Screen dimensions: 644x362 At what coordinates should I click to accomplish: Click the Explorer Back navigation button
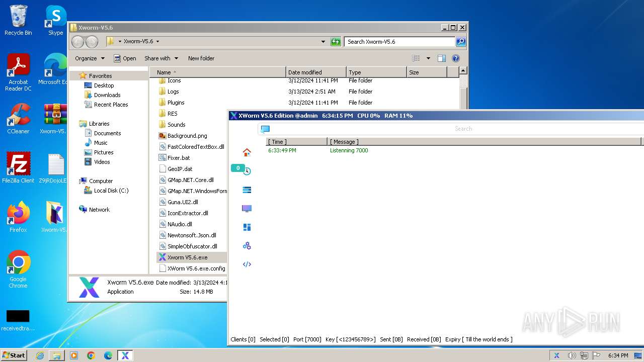(x=77, y=42)
